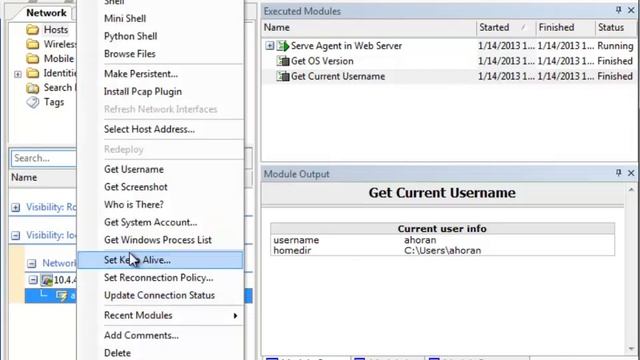Choose Who is There? entry
The width and height of the screenshot is (640, 360).
tap(134, 204)
